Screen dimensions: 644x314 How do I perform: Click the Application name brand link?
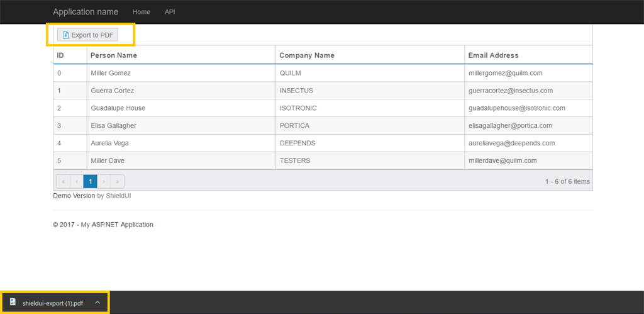point(86,12)
